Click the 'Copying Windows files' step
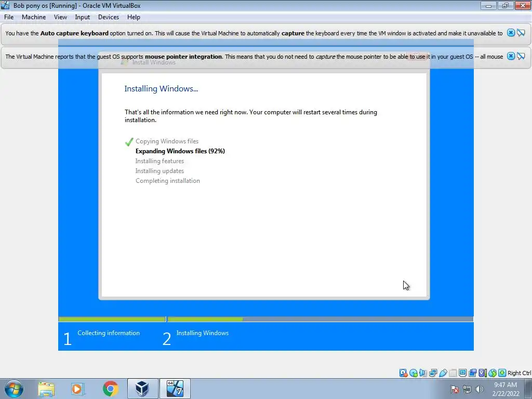 click(167, 141)
